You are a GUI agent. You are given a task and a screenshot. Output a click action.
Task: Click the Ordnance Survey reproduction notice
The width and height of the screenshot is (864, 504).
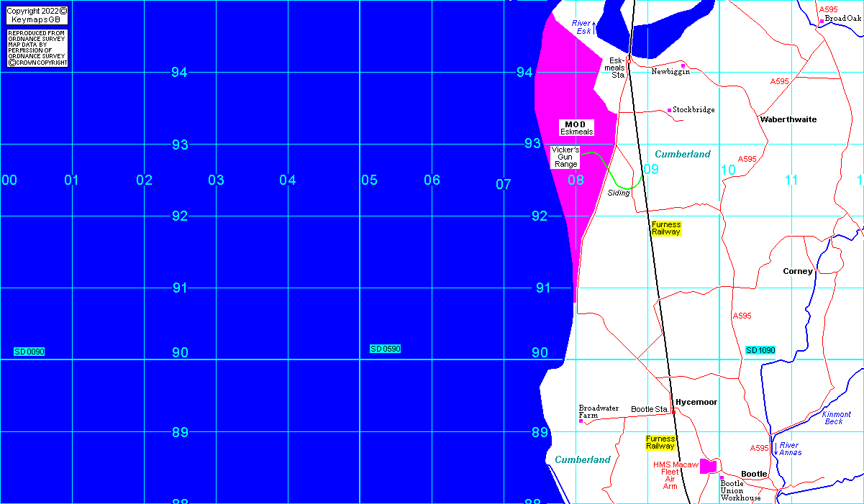click(x=37, y=48)
